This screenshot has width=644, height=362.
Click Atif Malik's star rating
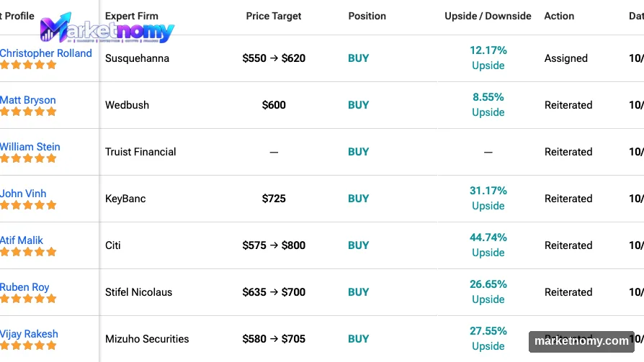pyautogui.click(x=28, y=252)
